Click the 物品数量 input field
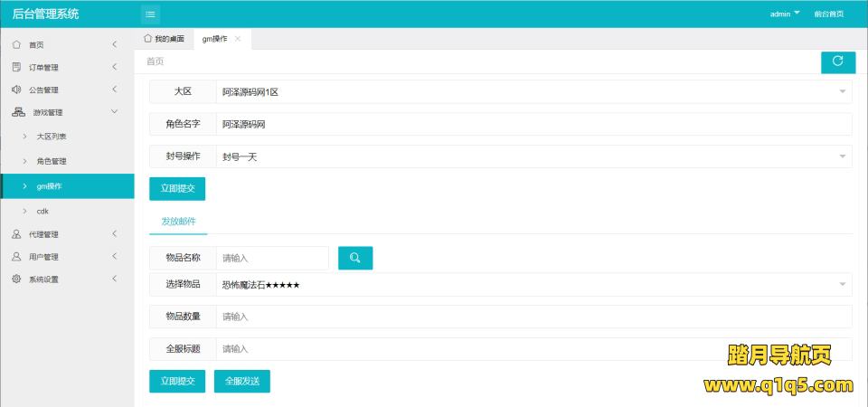868x407 pixels. click(533, 317)
